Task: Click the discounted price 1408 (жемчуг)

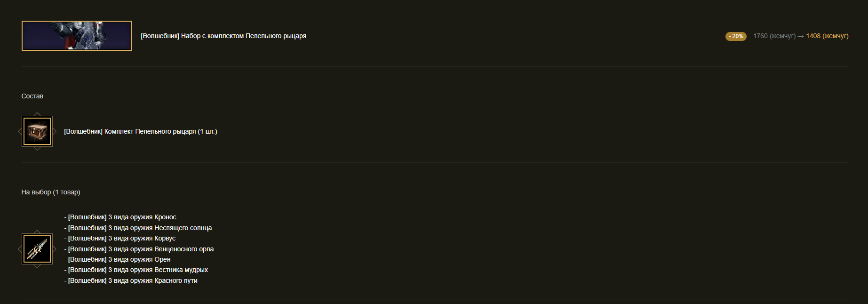Action: pyautogui.click(x=827, y=36)
